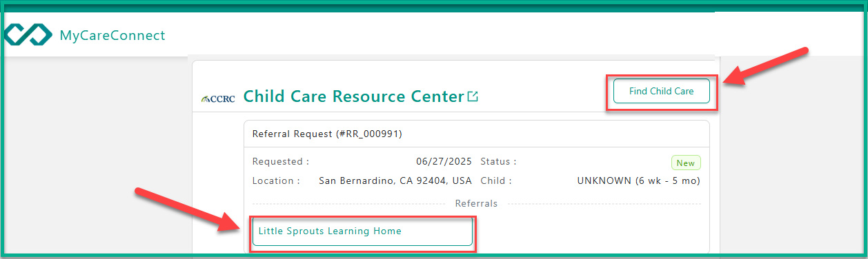Click empty space in the white top header bar
868x259 pixels.
tap(442, 34)
